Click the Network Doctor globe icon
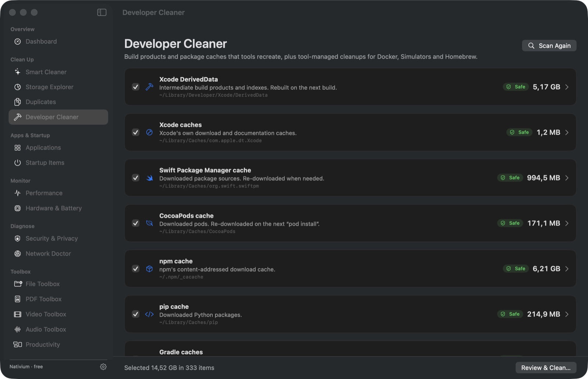The image size is (588, 379). [x=18, y=254]
